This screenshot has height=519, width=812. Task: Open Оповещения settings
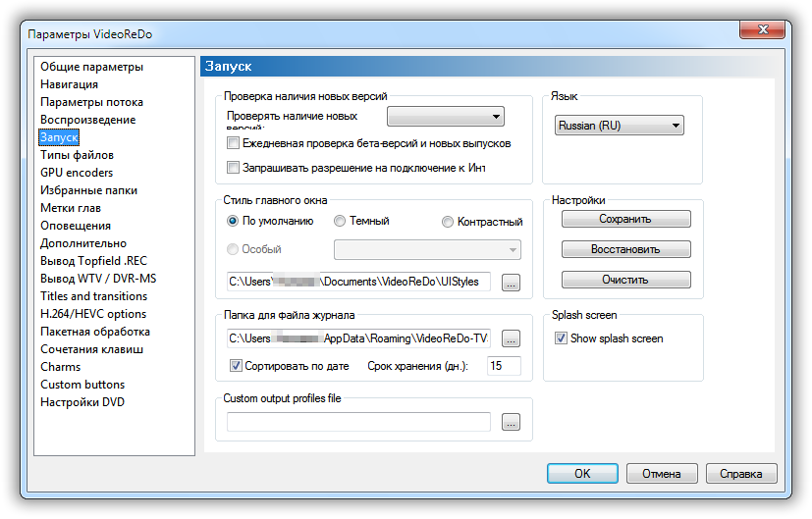click(76, 225)
